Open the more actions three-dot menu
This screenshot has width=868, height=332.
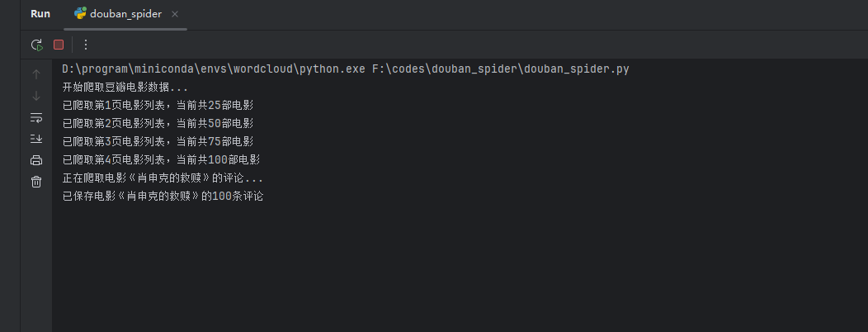pos(85,45)
